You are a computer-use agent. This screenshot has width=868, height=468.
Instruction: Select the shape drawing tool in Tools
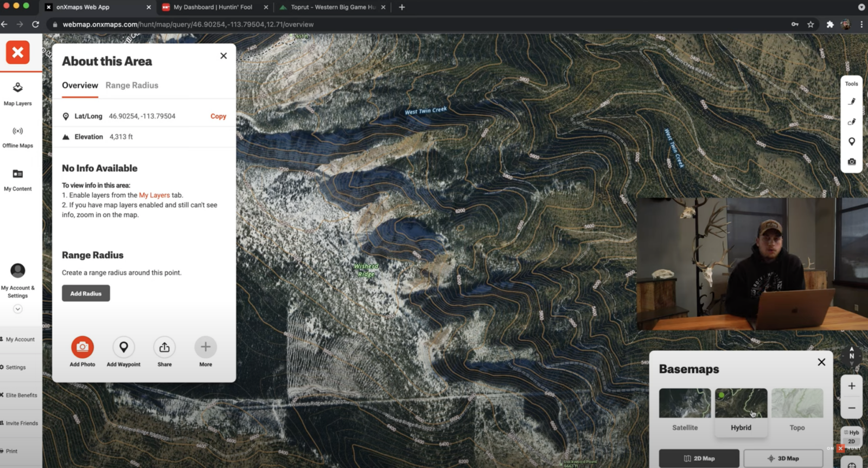click(851, 122)
